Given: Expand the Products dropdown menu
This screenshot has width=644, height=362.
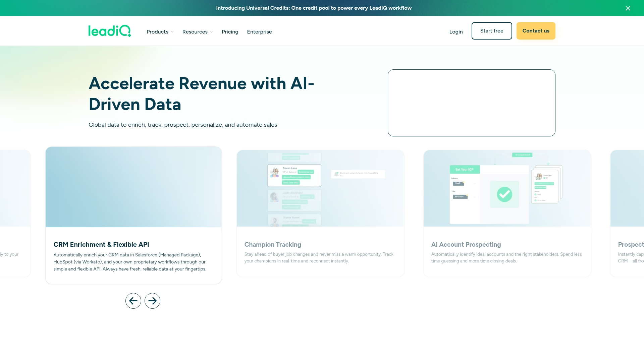Looking at the screenshot, I should [160, 32].
